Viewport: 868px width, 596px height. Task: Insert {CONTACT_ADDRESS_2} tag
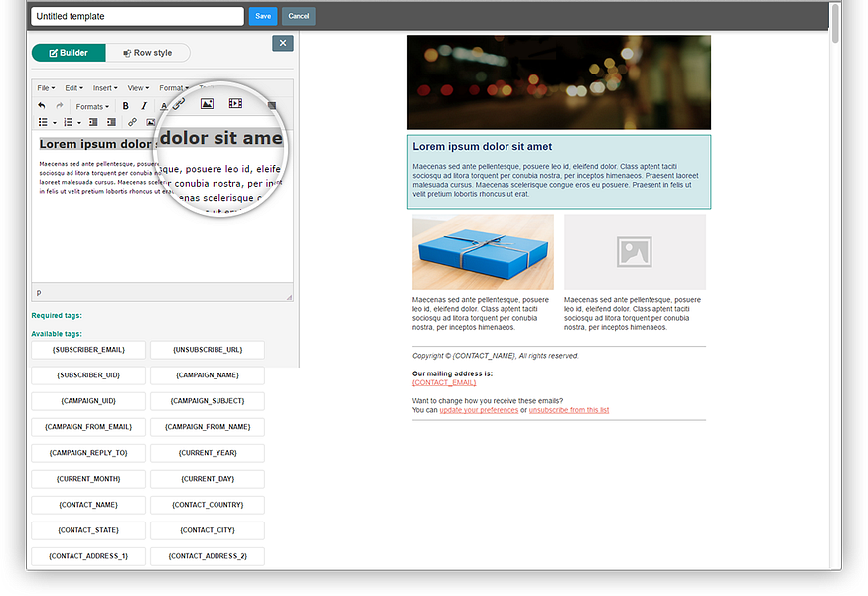pos(208,556)
